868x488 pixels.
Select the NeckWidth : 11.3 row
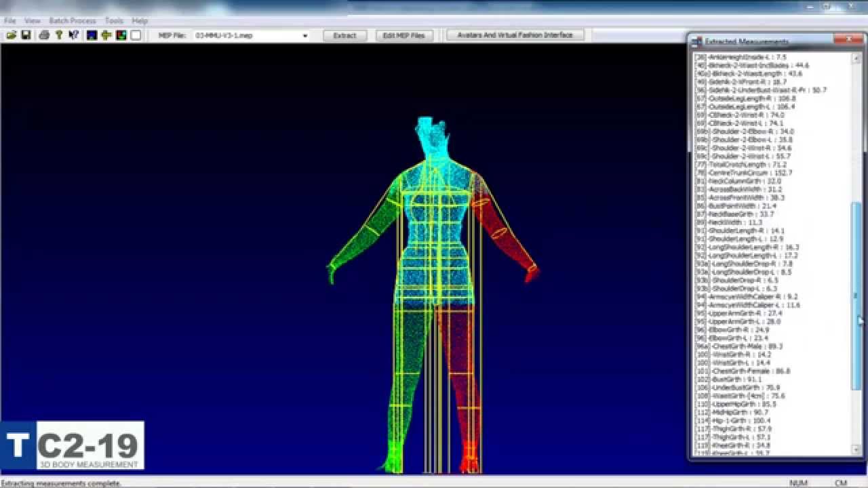coord(730,222)
